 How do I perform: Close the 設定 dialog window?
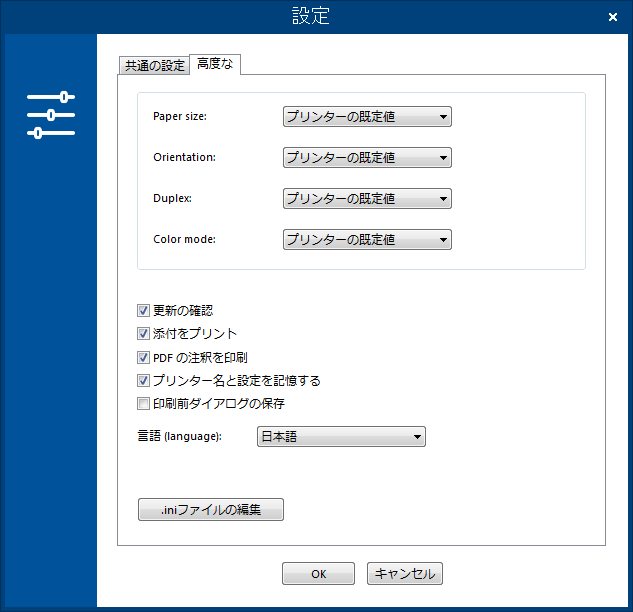pos(612,17)
